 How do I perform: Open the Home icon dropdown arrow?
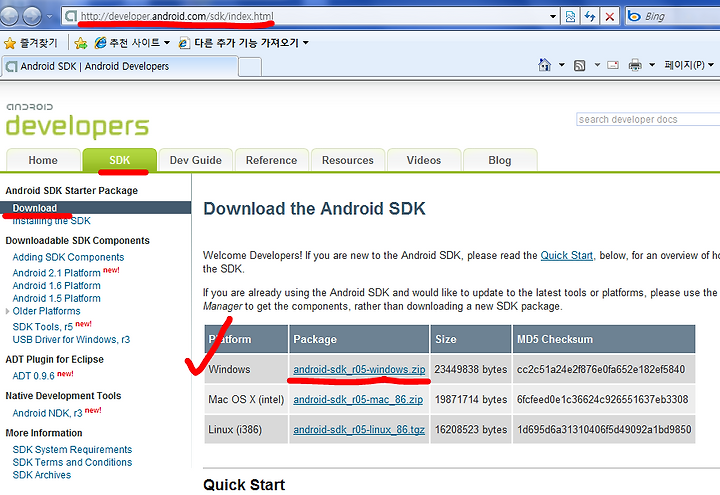(x=561, y=65)
